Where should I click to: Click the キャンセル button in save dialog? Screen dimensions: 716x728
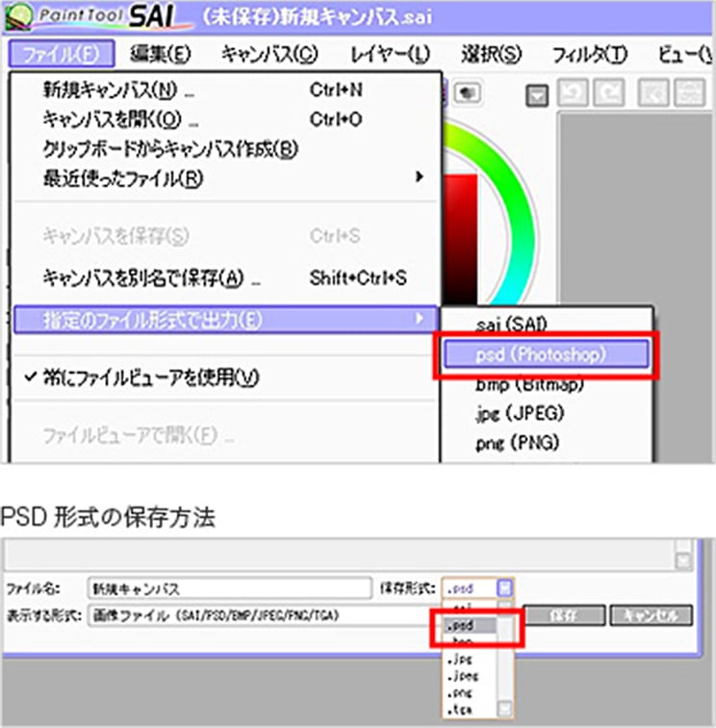(x=651, y=615)
